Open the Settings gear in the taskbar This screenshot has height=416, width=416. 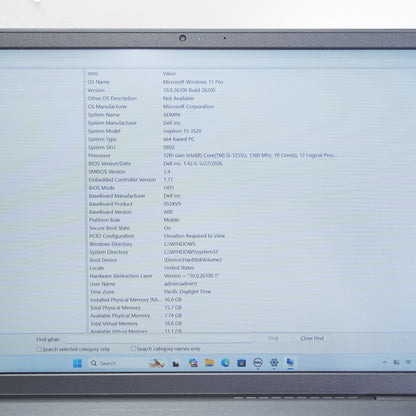click(x=274, y=362)
